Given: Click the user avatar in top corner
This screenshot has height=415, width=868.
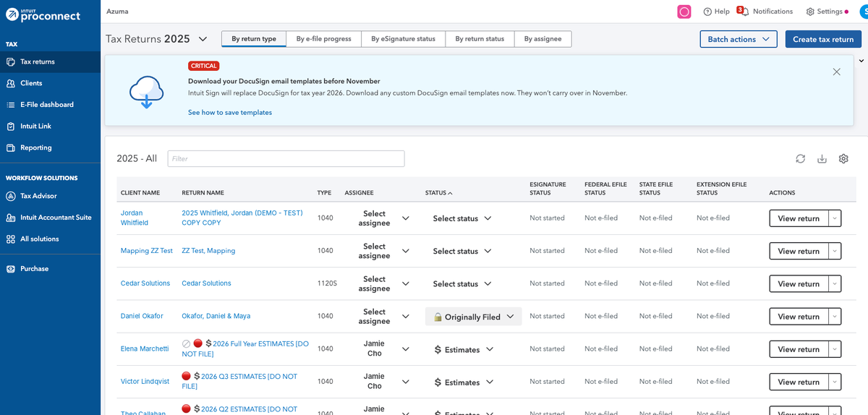Looking at the screenshot, I should [x=864, y=12].
